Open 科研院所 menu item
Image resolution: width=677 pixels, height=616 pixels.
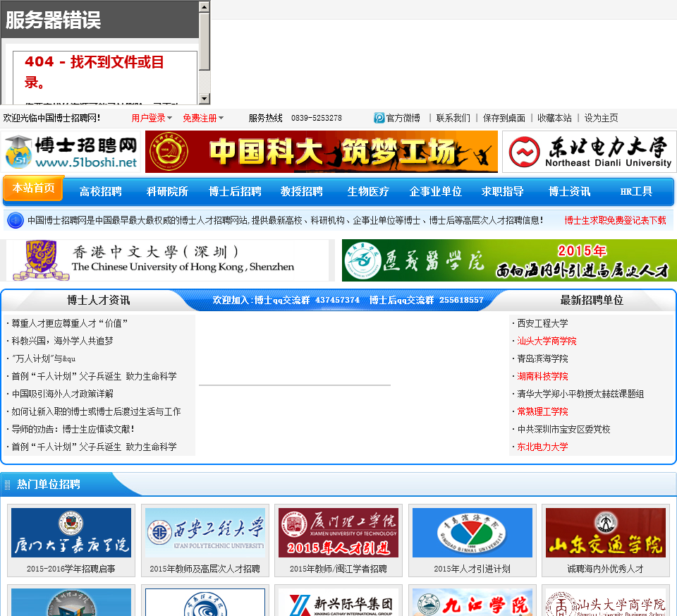(x=168, y=191)
